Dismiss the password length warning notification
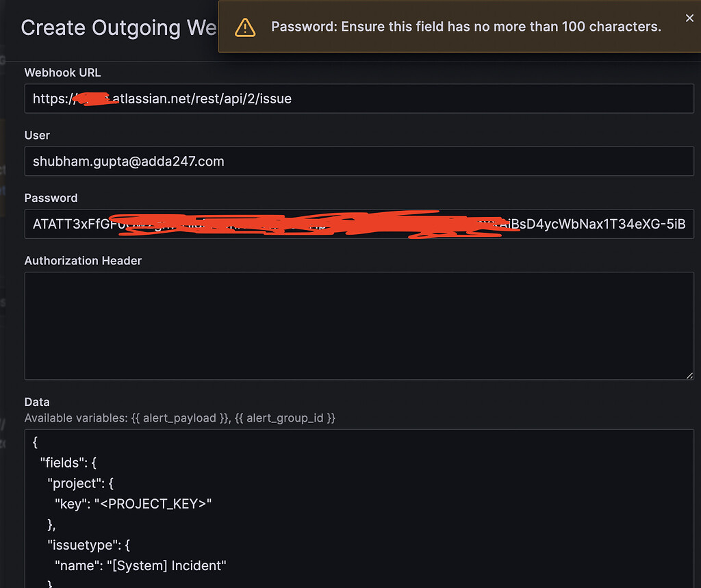The width and height of the screenshot is (701, 588). click(x=689, y=18)
